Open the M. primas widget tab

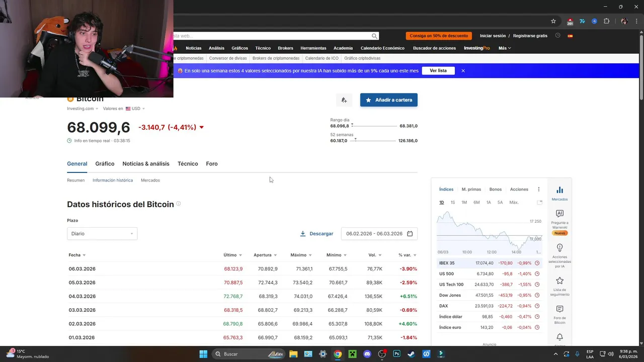pos(471,189)
